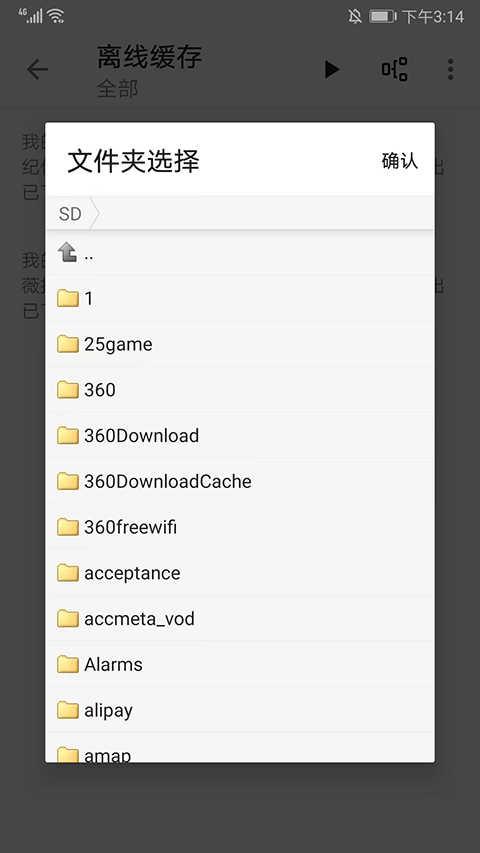
Task: Tap the back arrow icon
Action: 38,70
